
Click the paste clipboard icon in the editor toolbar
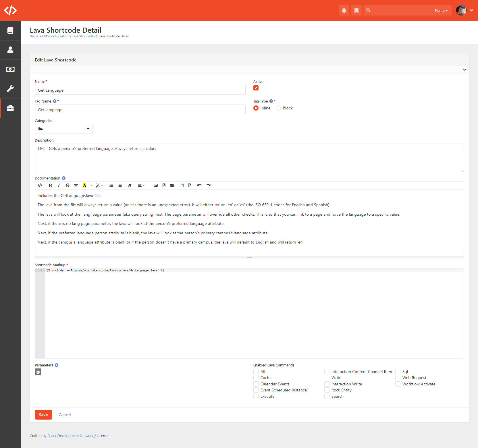[x=182, y=186]
